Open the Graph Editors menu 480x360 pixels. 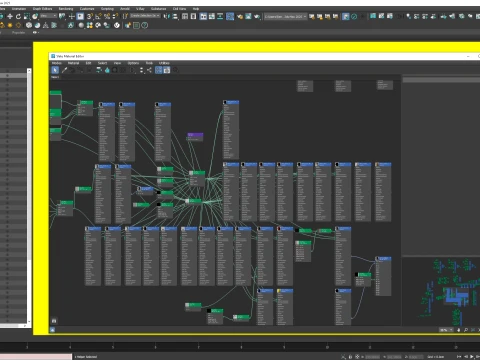pos(42,9)
